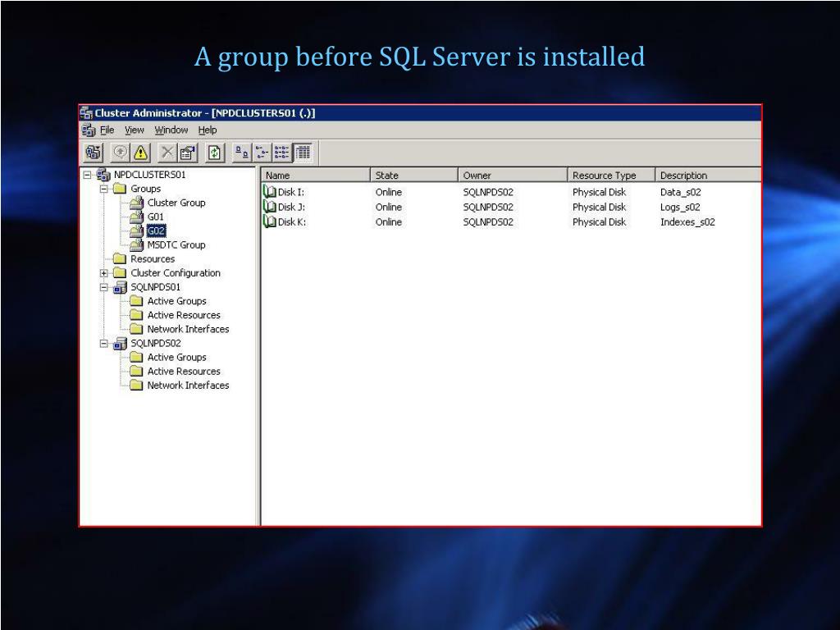Click the Open Connection toolbar icon

pyautogui.click(x=94, y=153)
